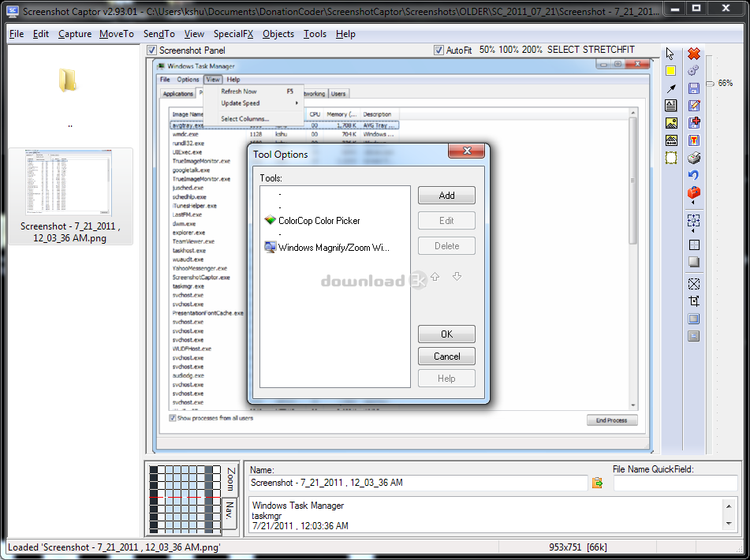The width and height of the screenshot is (750, 560).
Task: Pick the dashed region selection tool
Action: point(671,158)
